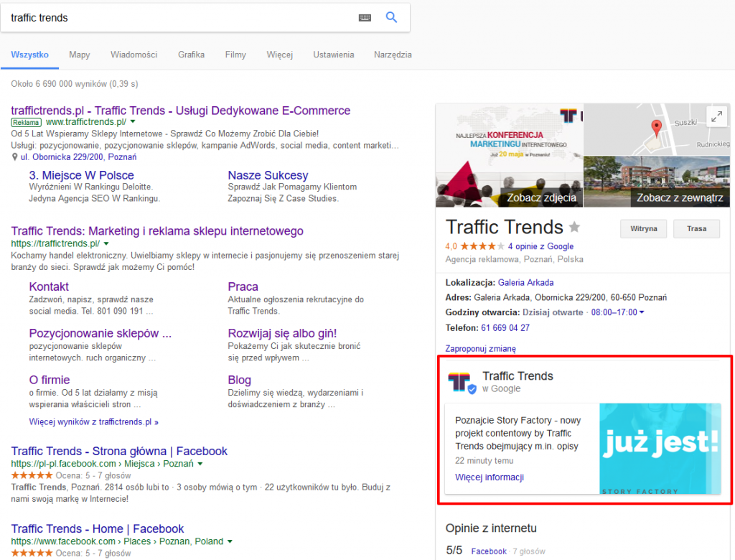Image resolution: width=735 pixels, height=560 pixels.
Task: Click 'Więcej informacji' in the Google post
Action: [x=490, y=477]
